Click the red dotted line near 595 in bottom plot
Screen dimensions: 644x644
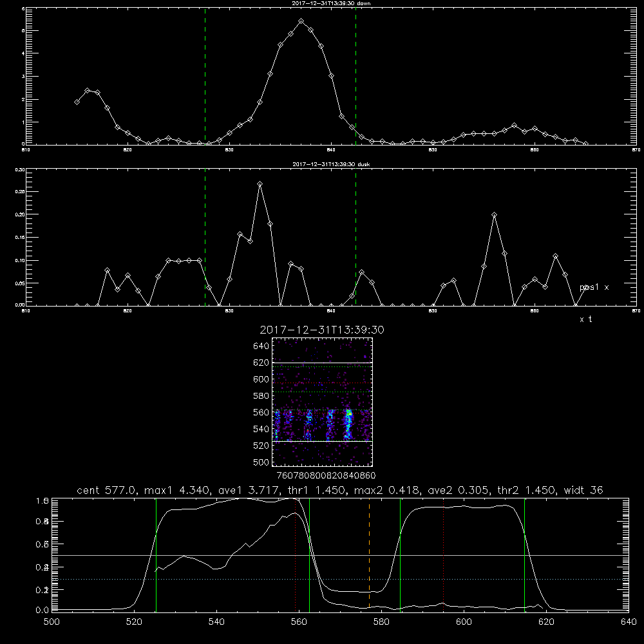coord(444,554)
